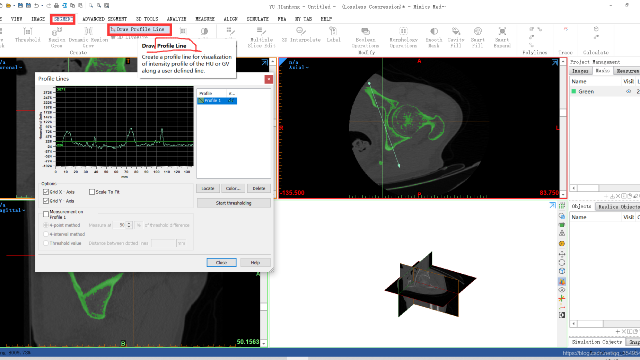
Task: Click the Print icon in quick access toolbar
Action: tap(56, 6)
